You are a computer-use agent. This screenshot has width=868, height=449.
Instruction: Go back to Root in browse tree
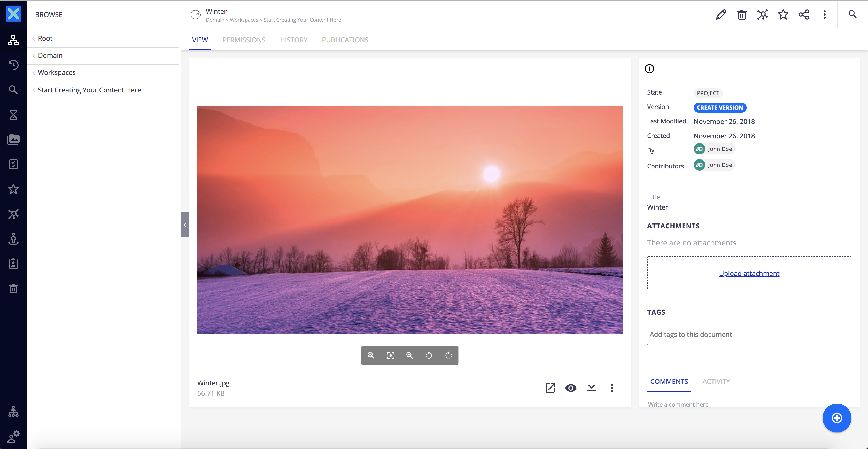[103, 38]
